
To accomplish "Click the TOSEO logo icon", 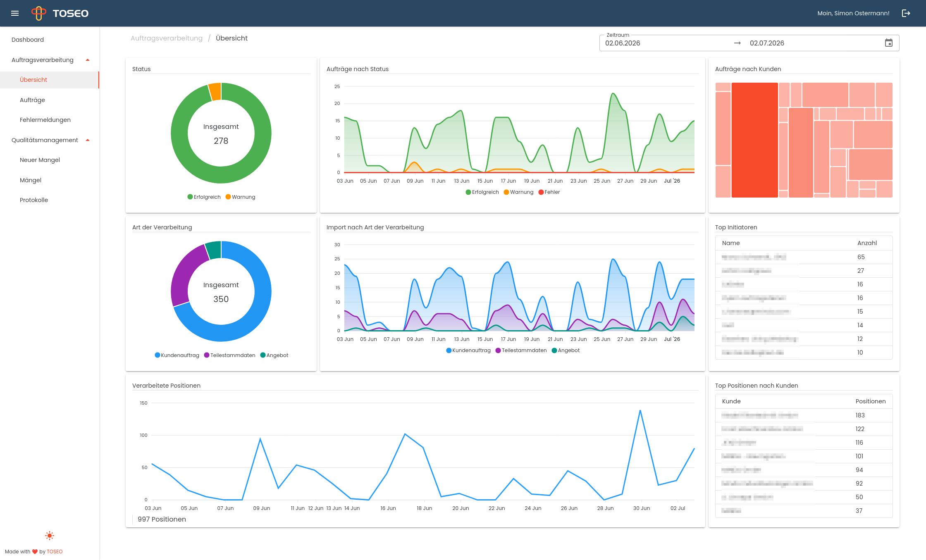I will (39, 13).
